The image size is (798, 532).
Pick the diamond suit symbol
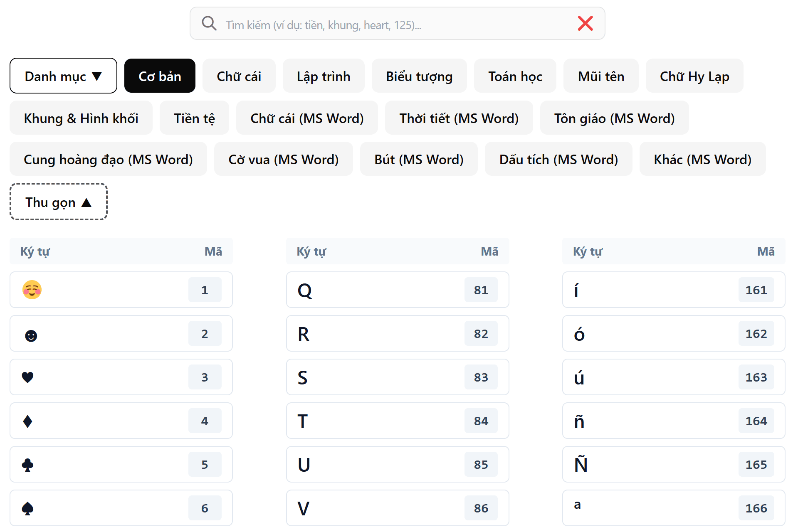28,421
